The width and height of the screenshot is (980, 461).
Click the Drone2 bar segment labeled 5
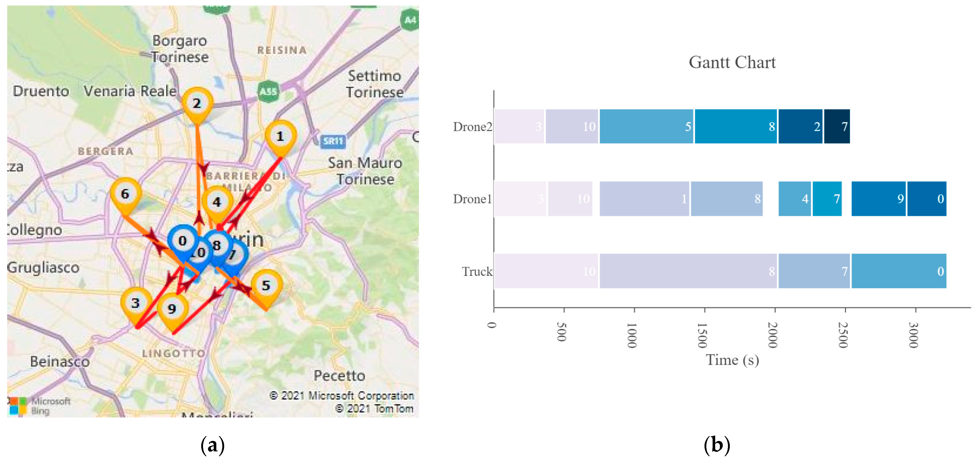coord(646,126)
